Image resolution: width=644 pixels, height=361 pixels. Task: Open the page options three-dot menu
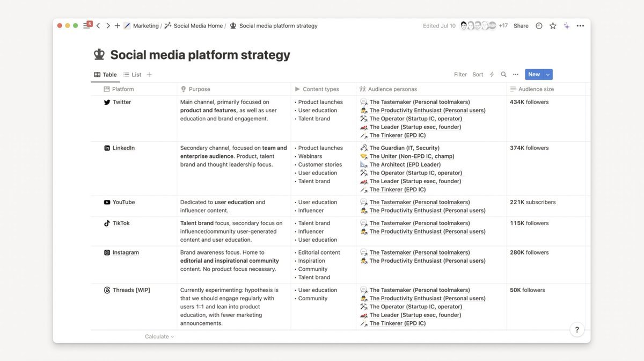click(x=580, y=26)
